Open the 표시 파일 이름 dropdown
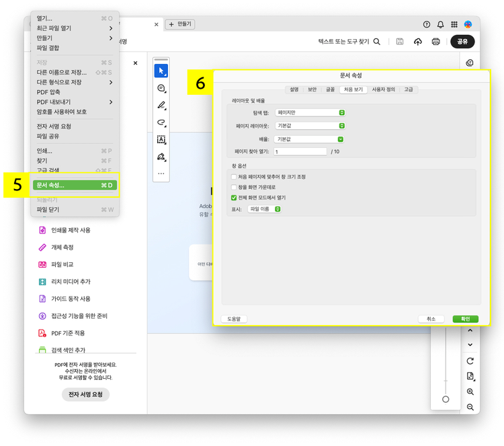Image resolution: width=504 pixels, height=446 pixels. point(265,209)
